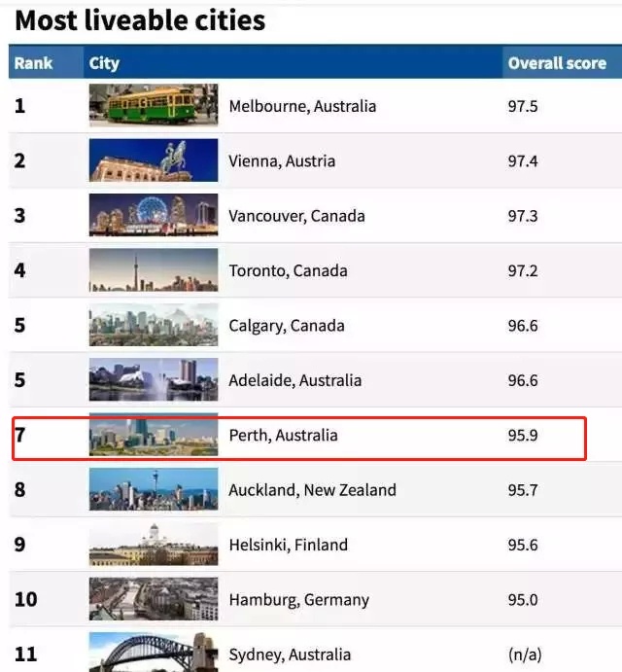This screenshot has height=672, width=622.
Task: Click the Rank column header
Action: pyautogui.click(x=33, y=63)
